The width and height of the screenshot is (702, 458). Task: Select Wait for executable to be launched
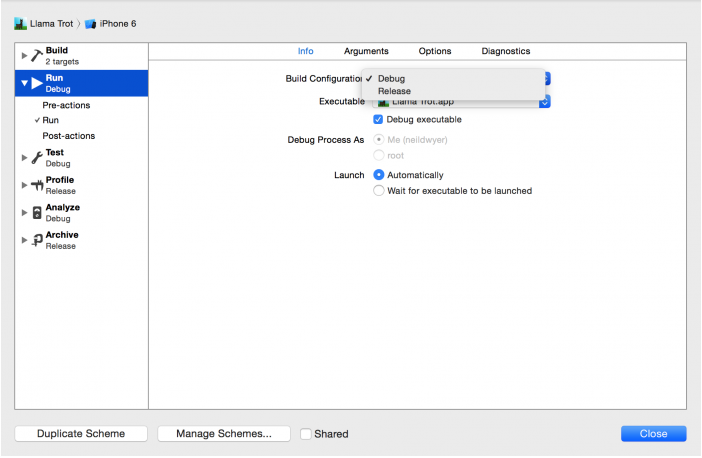point(379,191)
